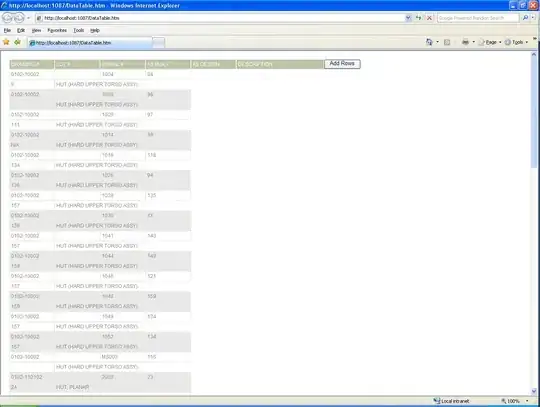This screenshot has width=540, height=407.
Task: Open the Edit menu
Action: (x=21, y=30)
